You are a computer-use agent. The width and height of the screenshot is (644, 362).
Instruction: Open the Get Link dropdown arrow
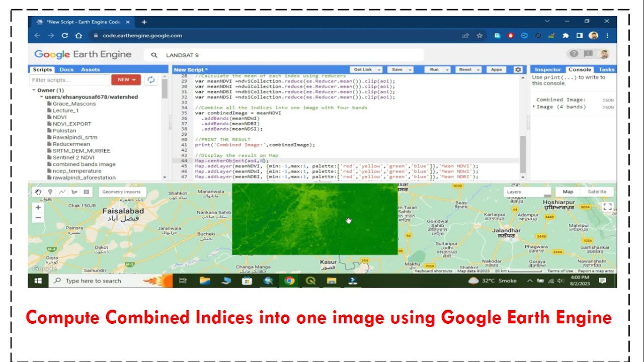[x=379, y=70]
